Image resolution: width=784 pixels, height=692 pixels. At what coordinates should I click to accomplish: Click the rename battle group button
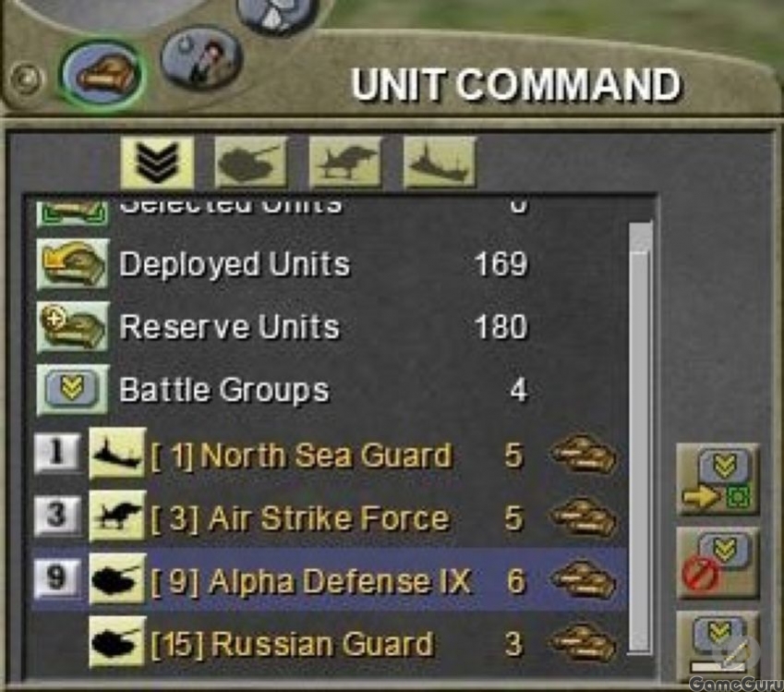[x=718, y=646]
